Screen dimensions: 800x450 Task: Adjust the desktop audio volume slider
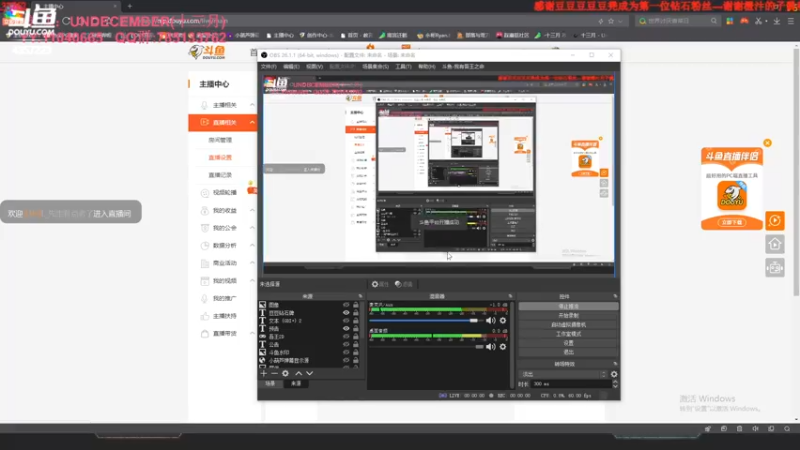click(x=426, y=346)
